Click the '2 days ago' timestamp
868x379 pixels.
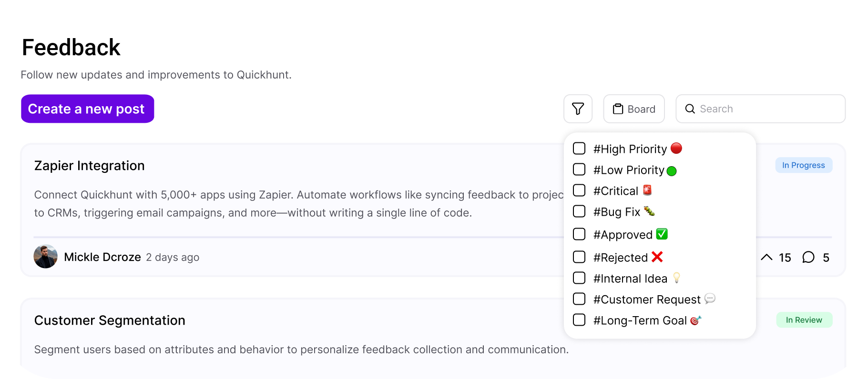tap(173, 258)
